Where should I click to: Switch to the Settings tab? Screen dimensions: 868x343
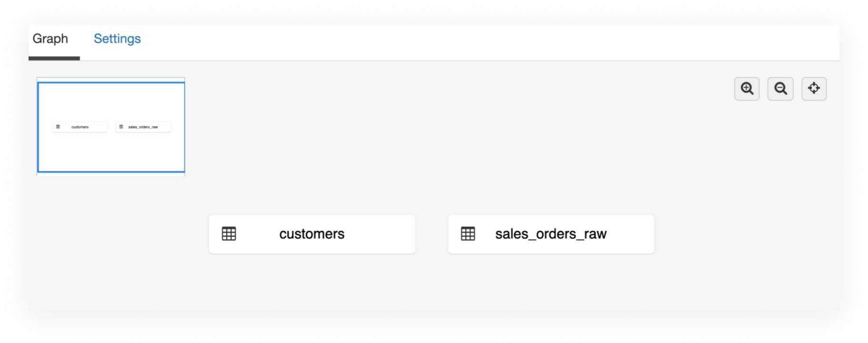(117, 39)
